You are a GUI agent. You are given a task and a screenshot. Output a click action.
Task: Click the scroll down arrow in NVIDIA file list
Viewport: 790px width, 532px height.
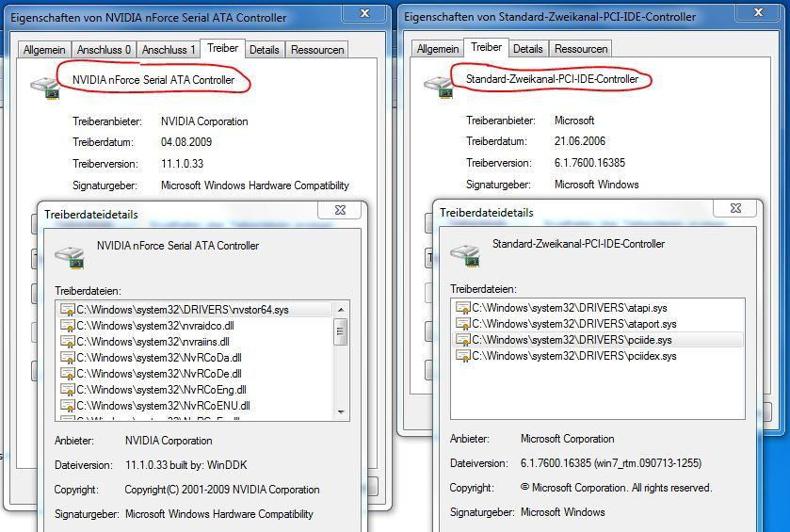point(341,412)
